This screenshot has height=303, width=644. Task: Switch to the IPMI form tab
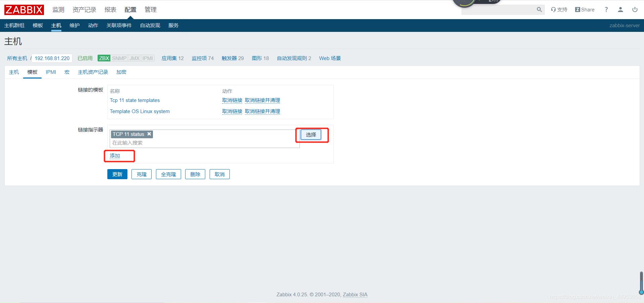51,72
